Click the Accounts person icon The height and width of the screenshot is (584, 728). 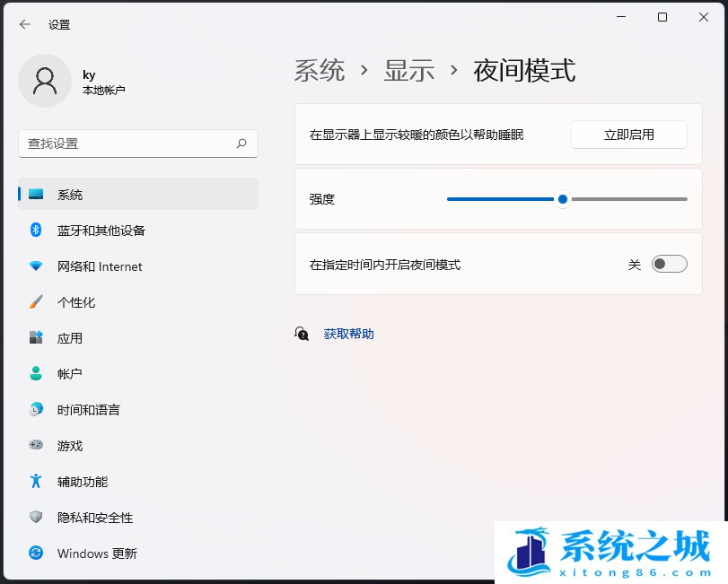point(36,374)
